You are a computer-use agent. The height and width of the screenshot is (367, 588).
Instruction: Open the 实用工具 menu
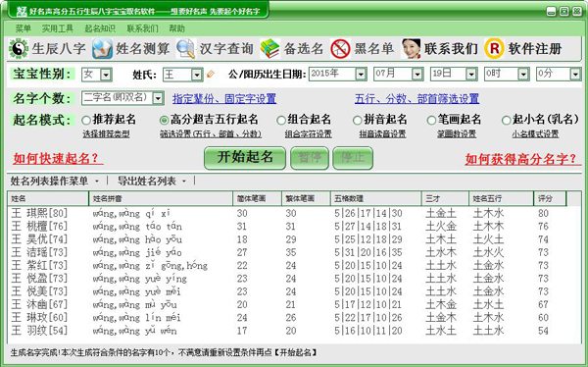[58, 28]
